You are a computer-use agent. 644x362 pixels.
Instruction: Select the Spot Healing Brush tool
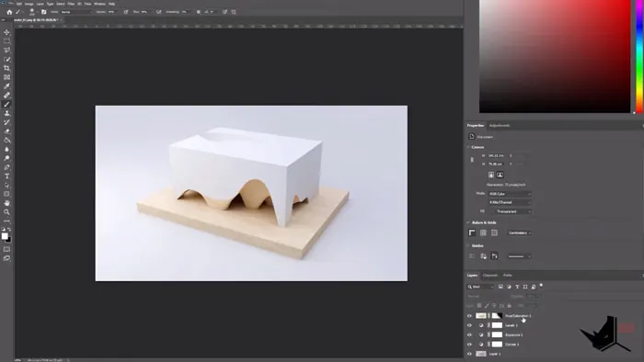pyautogui.click(x=6, y=96)
